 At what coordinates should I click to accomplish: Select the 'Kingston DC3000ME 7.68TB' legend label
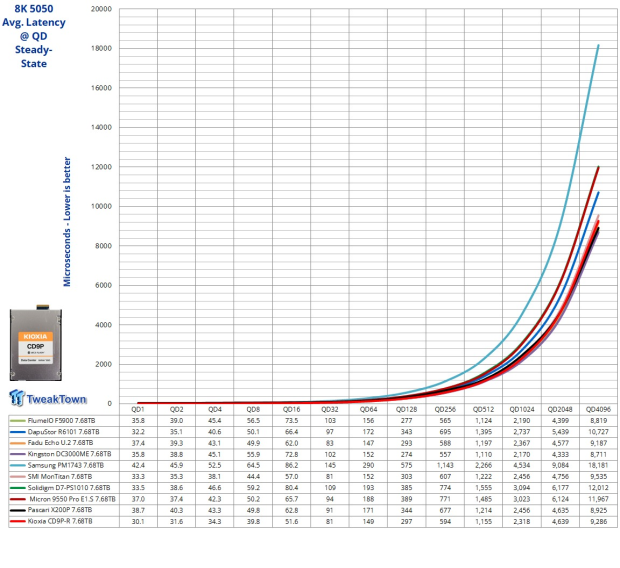coord(70,454)
